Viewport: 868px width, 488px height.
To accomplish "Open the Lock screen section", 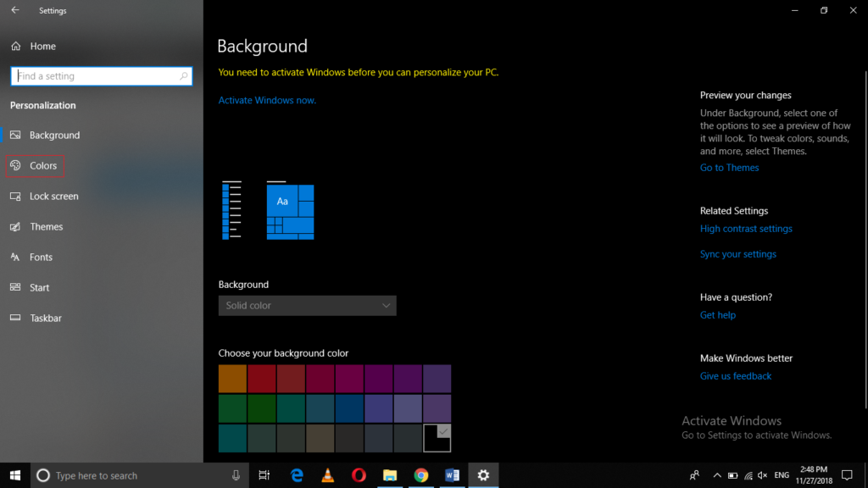I will (44, 196).
